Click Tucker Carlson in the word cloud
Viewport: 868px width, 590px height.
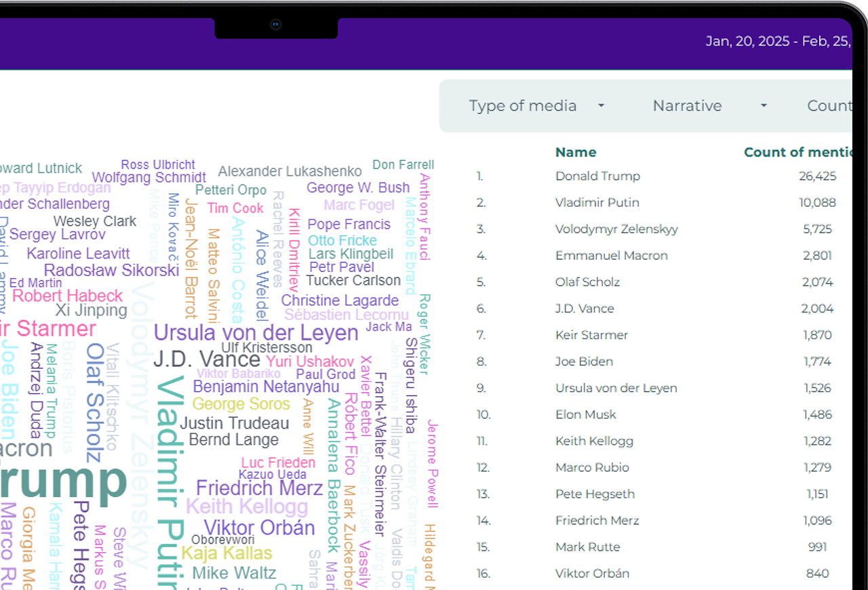[353, 280]
